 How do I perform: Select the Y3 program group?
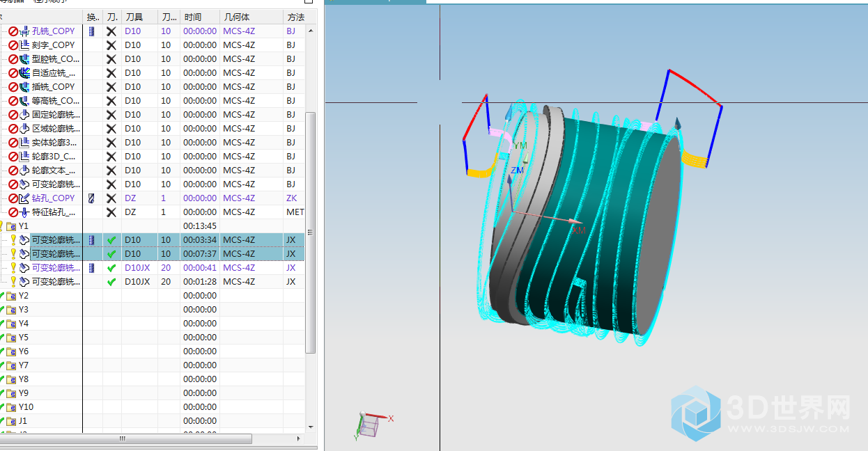tap(24, 309)
